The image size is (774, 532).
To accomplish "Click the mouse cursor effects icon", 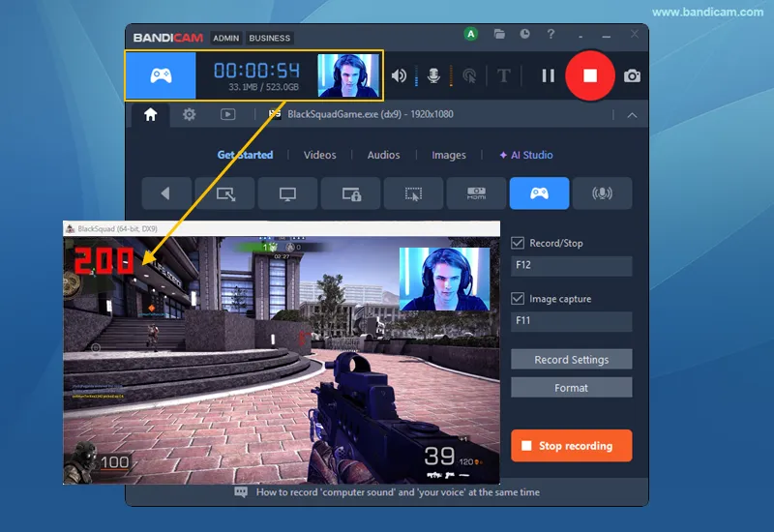I will pyautogui.click(x=469, y=76).
